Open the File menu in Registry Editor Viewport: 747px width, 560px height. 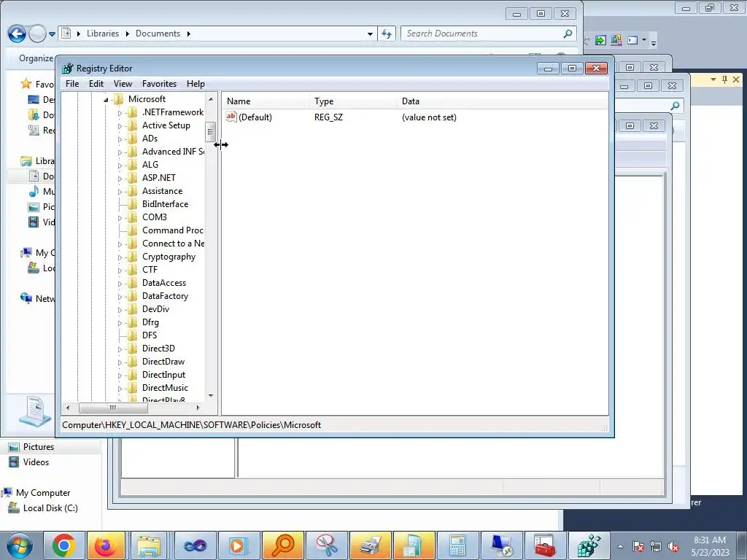click(x=72, y=84)
